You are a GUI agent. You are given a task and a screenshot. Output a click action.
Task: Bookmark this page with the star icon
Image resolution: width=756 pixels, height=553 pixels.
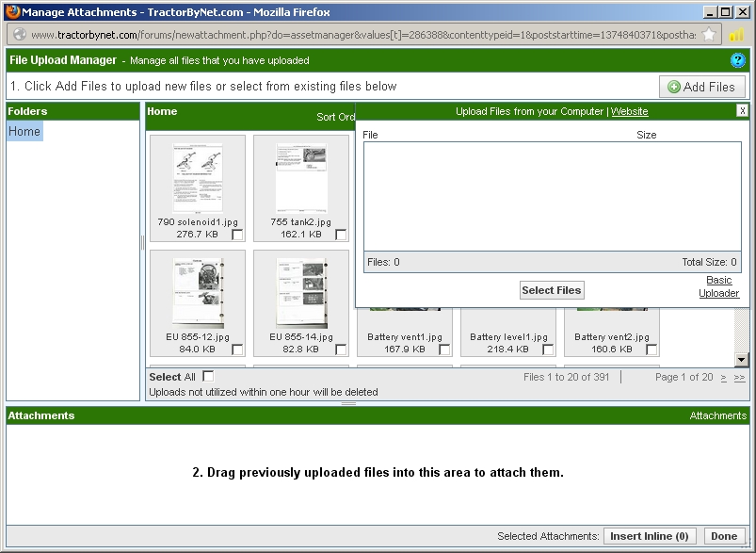[x=709, y=35]
